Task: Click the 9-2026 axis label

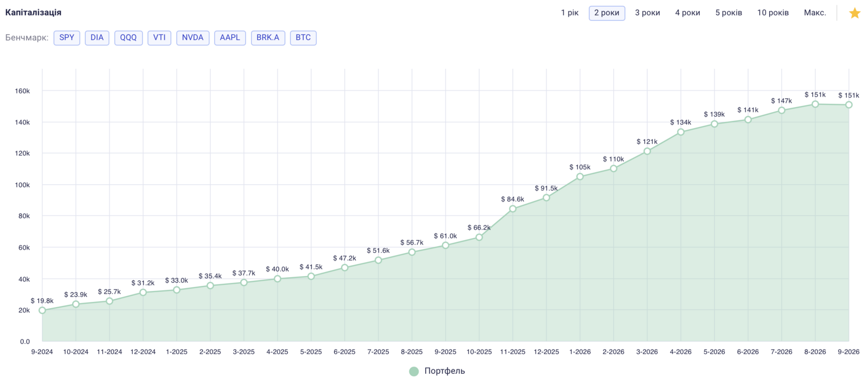Action: pos(848,352)
